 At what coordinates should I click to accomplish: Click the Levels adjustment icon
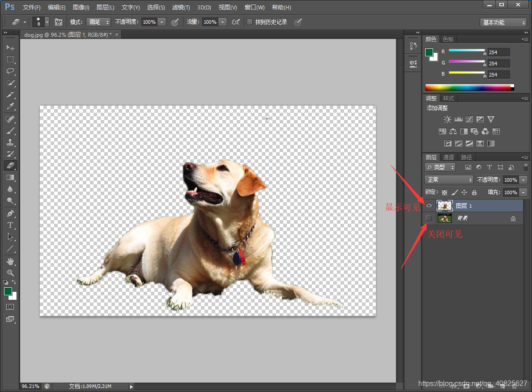click(x=458, y=119)
